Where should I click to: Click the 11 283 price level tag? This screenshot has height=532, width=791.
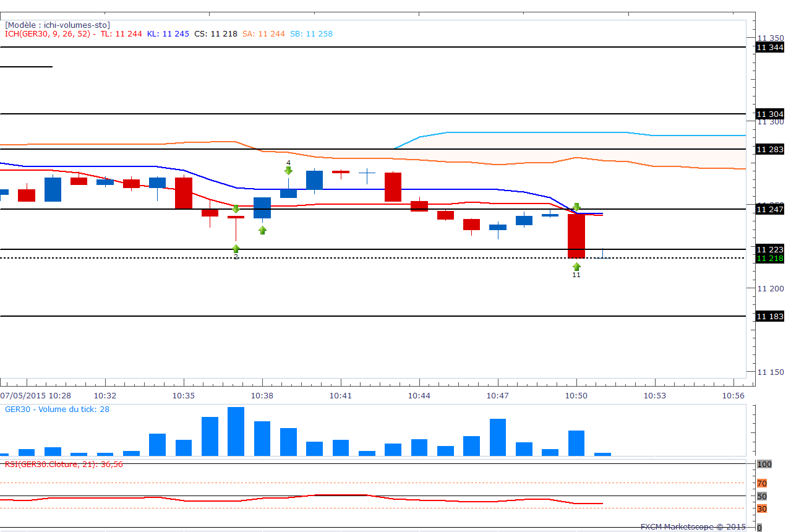click(770, 149)
